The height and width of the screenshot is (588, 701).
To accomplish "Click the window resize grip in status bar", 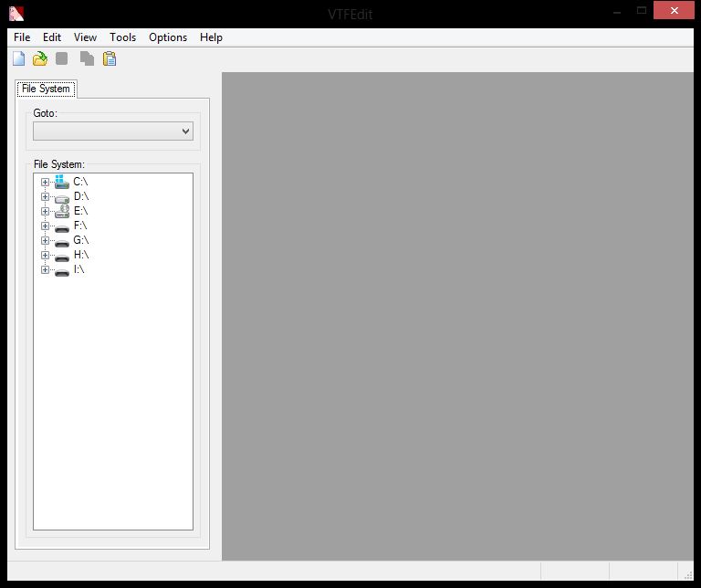I will coord(688,575).
